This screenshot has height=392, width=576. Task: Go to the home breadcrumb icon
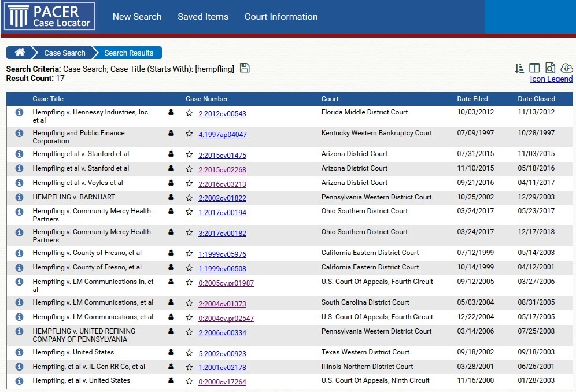(x=20, y=53)
